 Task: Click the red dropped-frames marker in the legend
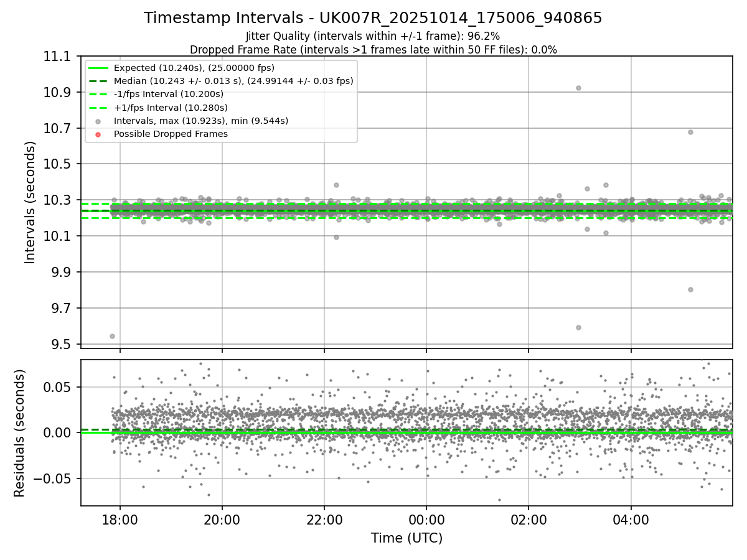point(98,134)
